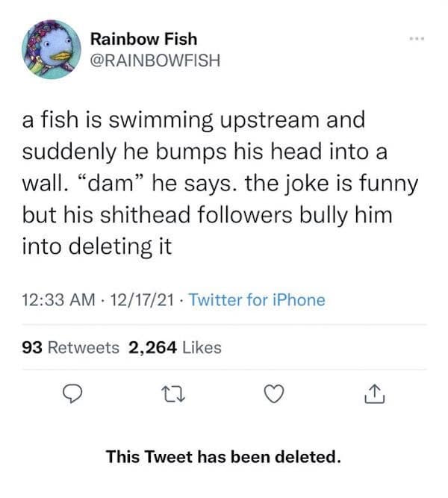This screenshot has height=498, width=448.
Task: Open the Rainbow Fish profile picture
Action: pos(51,49)
